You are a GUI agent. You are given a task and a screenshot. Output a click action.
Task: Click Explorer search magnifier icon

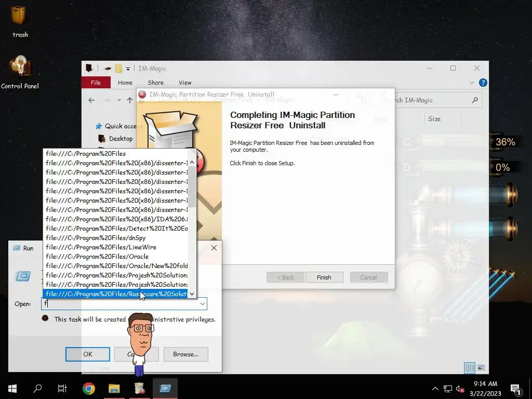[x=475, y=100]
